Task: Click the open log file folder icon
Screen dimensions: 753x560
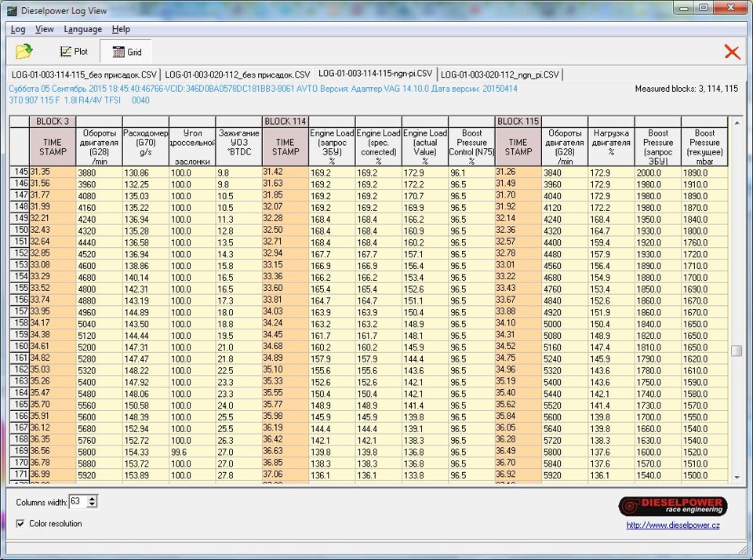Action: click(24, 52)
